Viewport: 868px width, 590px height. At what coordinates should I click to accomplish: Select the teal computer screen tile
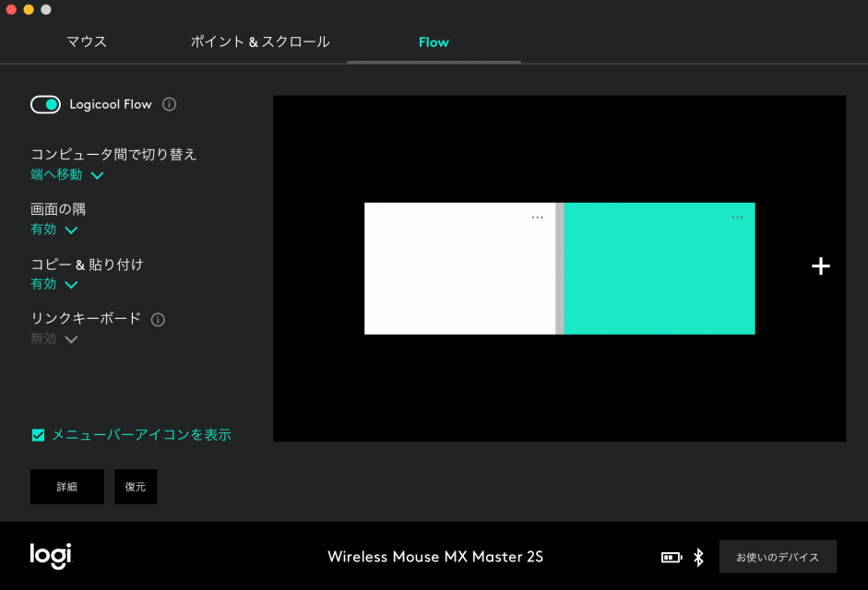pyautogui.click(x=660, y=268)
